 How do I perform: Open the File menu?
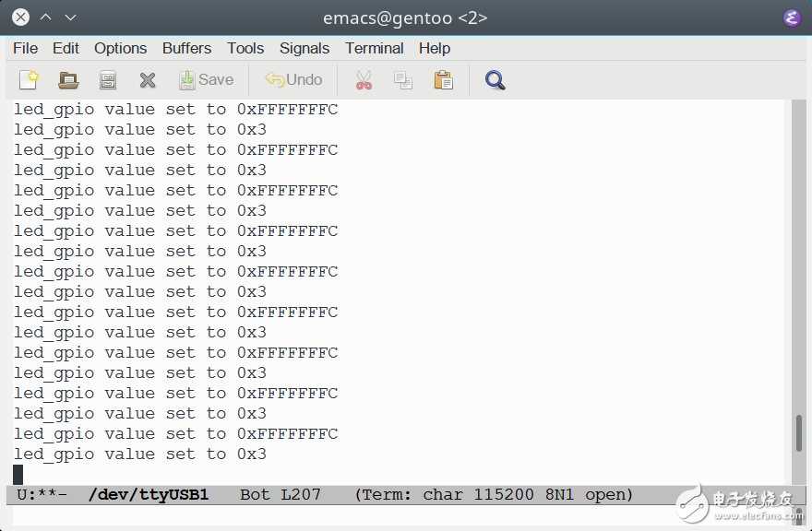click(25, 48)
